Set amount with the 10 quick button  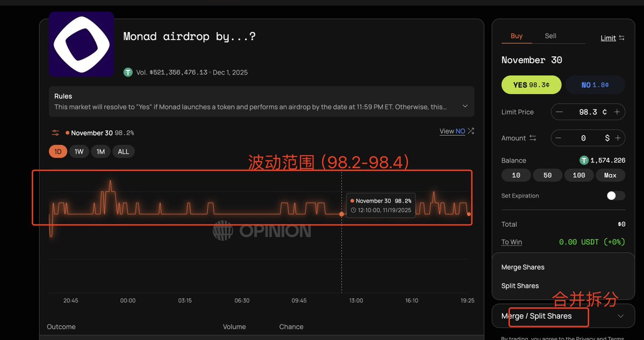pyautogui.click(x=516, y=175)
